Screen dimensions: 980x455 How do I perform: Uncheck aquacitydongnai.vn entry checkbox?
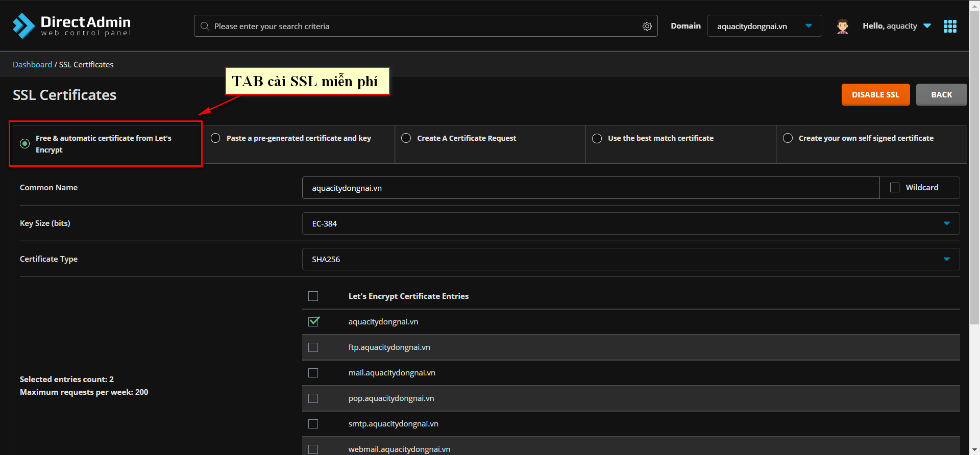(x=313, y=322)
